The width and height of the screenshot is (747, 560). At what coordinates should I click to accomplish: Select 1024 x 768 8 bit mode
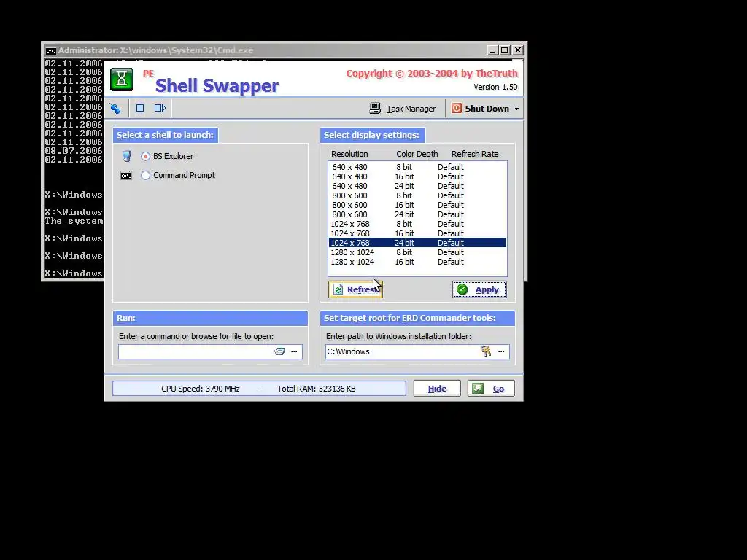tap(417, 224)
